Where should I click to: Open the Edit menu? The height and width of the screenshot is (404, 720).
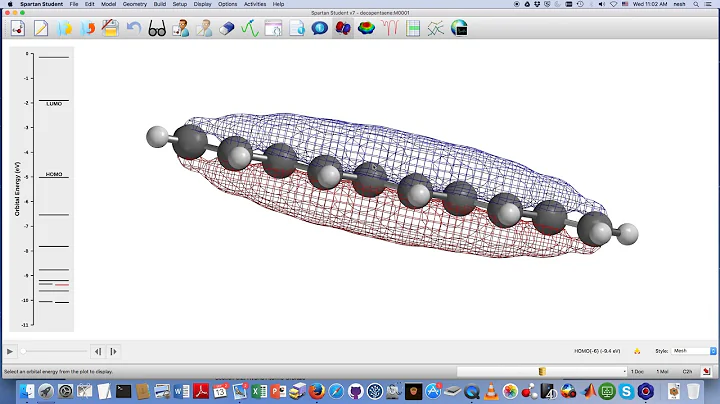pyautogui.click(x=90, y=4)
